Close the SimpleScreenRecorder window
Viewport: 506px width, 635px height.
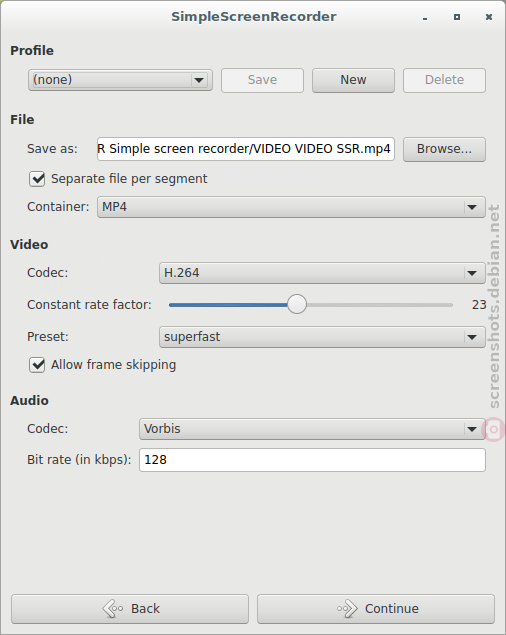[x=489, y=17]
